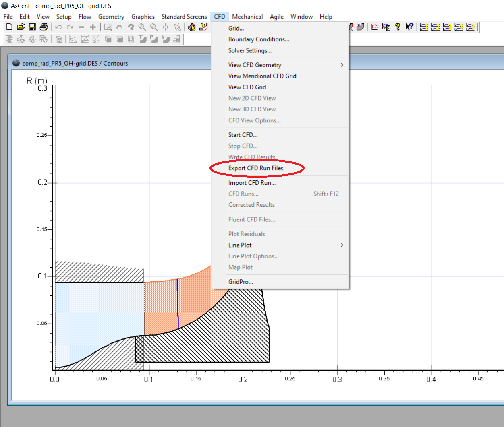Click the text alignment lines icon
The height and width of the screenshot is (427, 504).
click(x=9, y=39)
